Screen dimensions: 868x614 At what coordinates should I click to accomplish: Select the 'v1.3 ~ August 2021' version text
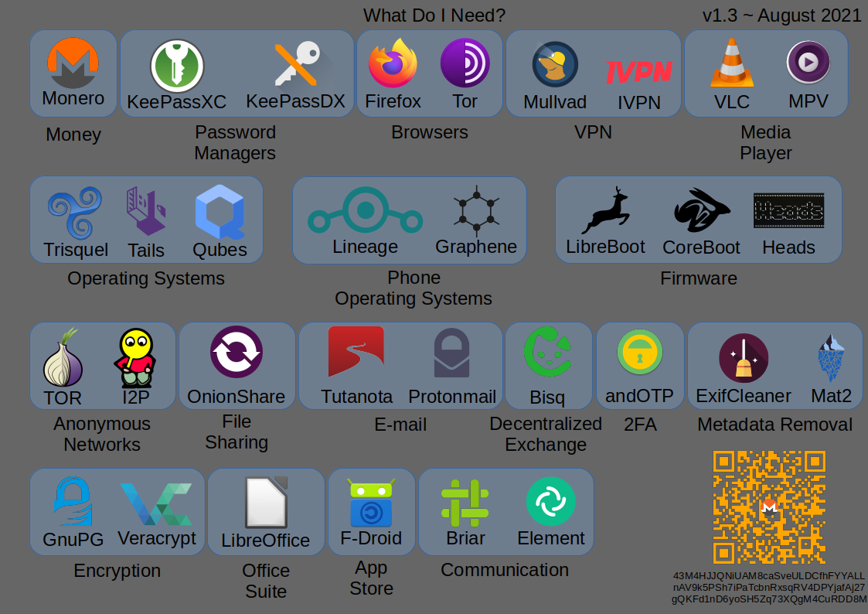click(782, 15)
